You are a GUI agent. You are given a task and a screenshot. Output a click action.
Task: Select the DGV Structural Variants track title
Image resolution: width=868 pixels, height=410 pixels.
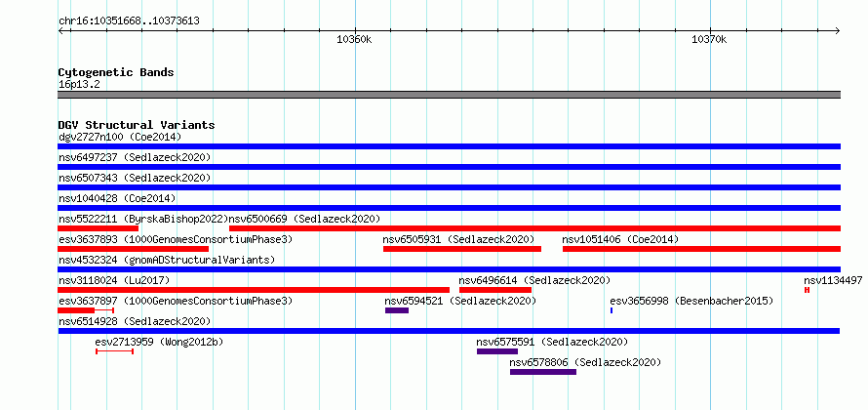pyautogui.click(x=137, y=125)
